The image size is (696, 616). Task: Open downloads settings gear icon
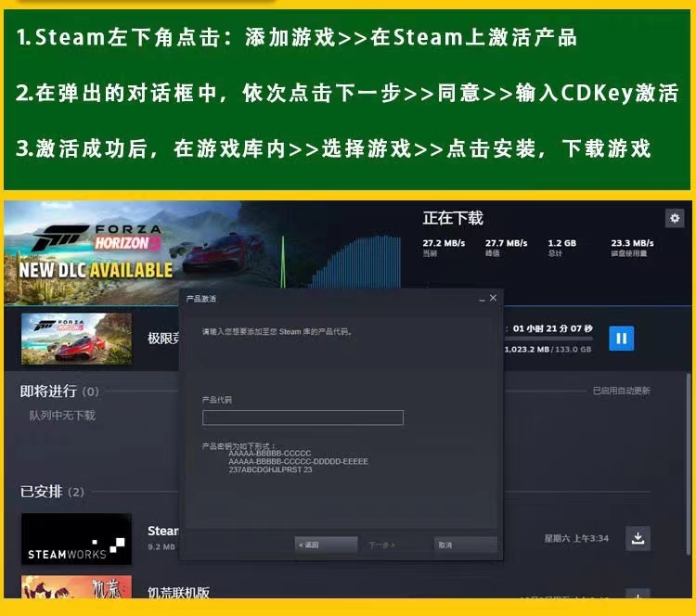tap(675, 218)
